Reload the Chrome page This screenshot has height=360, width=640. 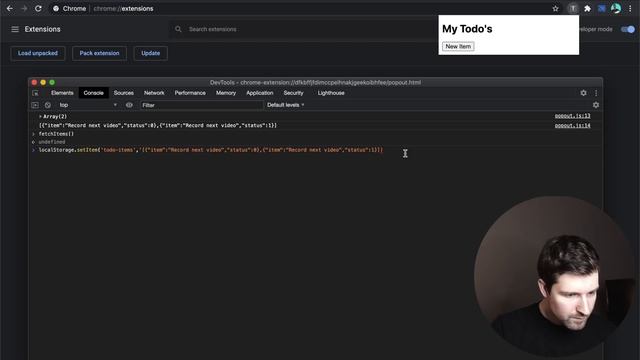(38, 9)
